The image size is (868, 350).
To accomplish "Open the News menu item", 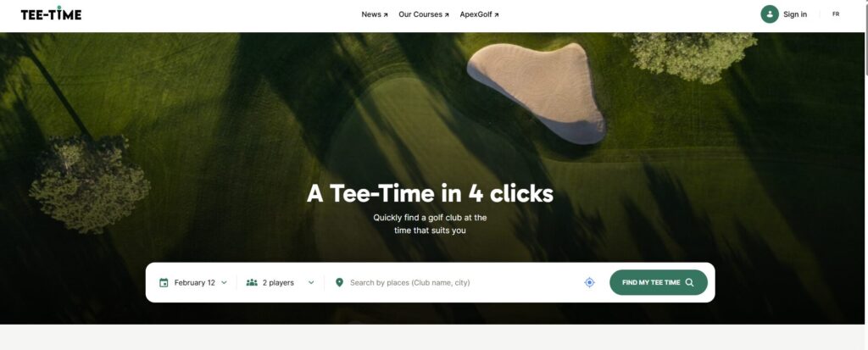I will point(370,14).
